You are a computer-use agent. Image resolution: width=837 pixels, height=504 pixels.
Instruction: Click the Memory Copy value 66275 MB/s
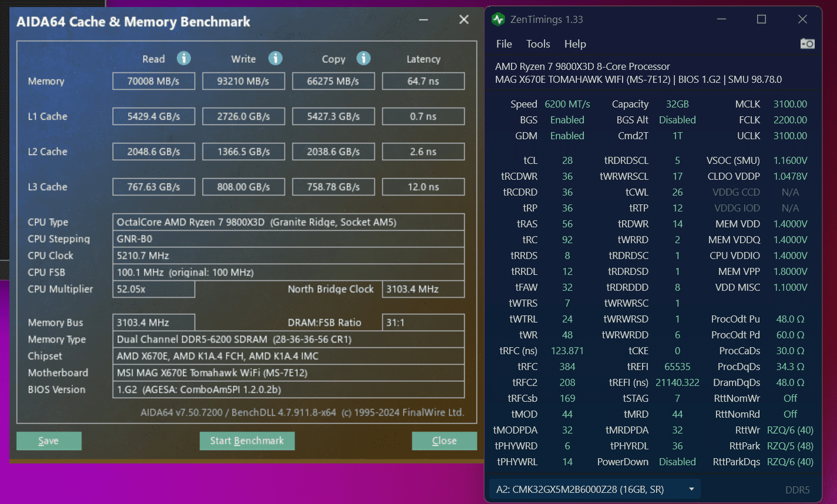coord(334,81)
